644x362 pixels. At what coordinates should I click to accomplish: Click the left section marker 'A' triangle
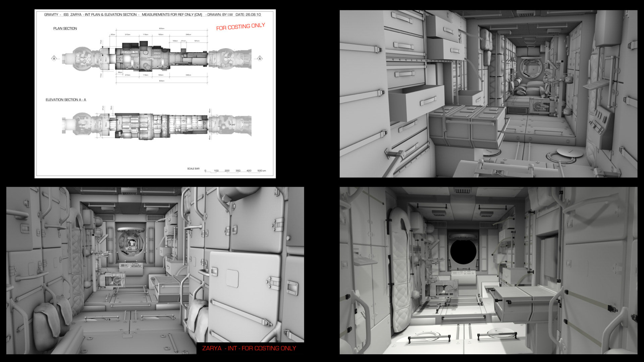[x=54, y=58]
